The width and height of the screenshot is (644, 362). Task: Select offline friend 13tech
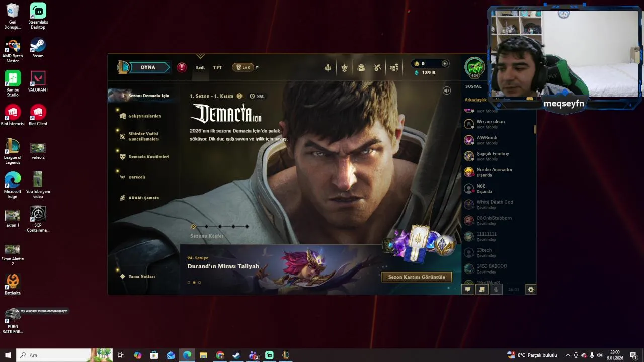(498, 252)
